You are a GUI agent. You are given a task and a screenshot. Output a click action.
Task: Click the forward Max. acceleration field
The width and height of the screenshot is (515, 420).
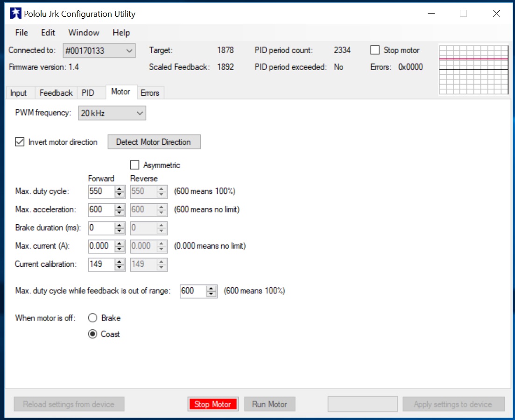(101, 210)
